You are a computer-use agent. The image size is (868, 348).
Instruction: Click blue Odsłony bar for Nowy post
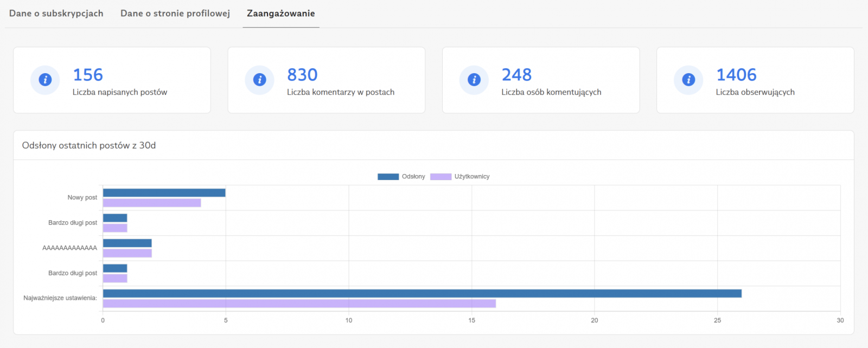164,193
